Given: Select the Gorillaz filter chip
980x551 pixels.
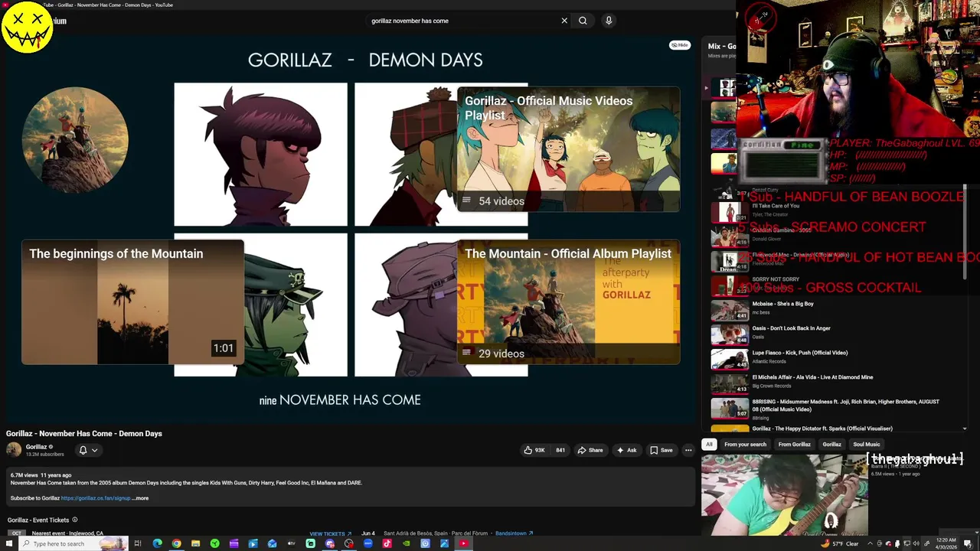Looking at the screenshot, I should pos(831,445).
